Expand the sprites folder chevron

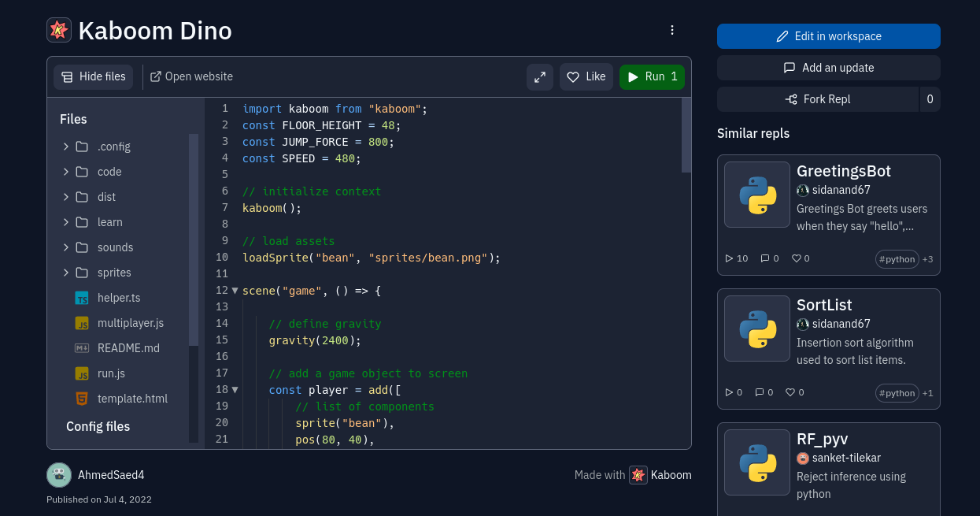(x=66, y=273)
